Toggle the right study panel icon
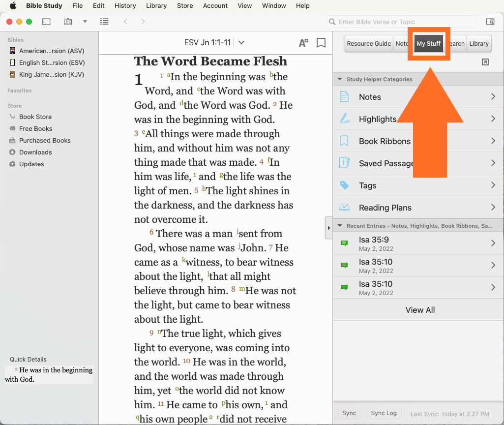This screenshot has height=425, width=504. (x=490, y=22)
